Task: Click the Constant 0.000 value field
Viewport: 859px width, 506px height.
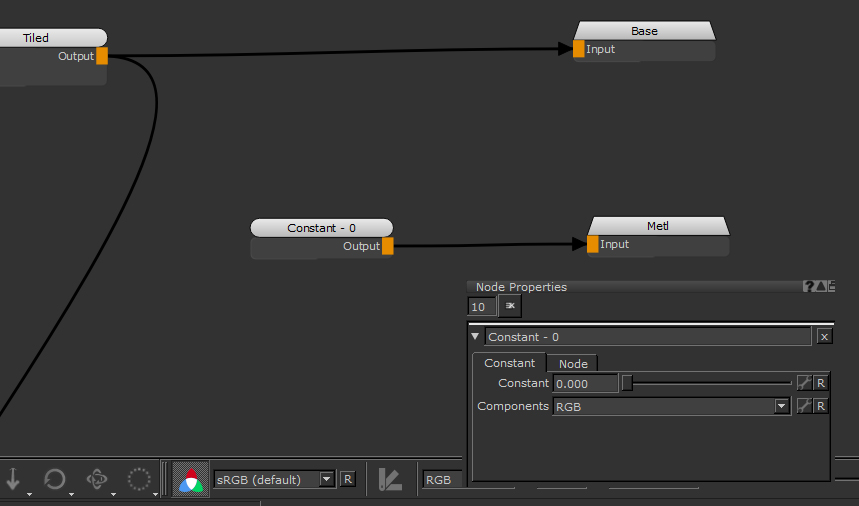Action: [585, 383]
